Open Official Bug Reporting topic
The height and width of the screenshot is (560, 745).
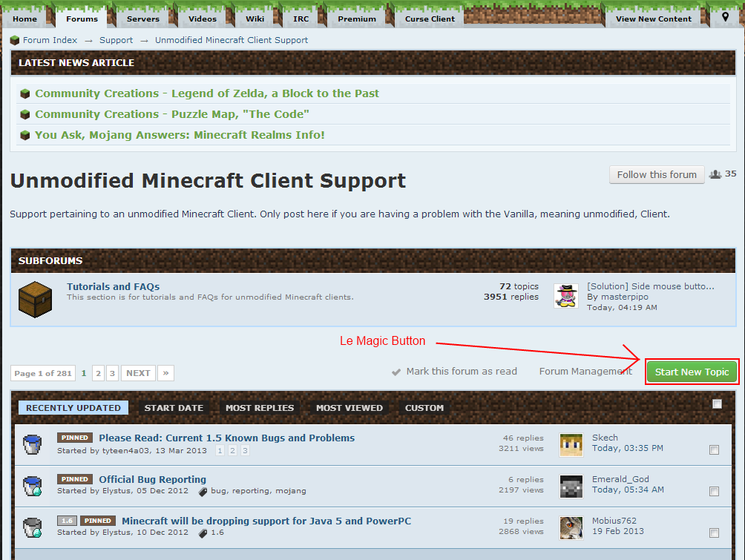coord(153,479)
